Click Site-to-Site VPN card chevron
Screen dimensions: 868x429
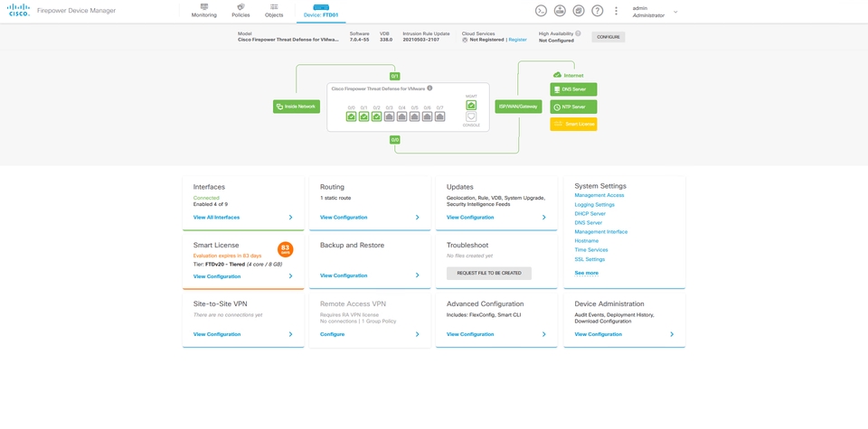[x=290, y=334]
